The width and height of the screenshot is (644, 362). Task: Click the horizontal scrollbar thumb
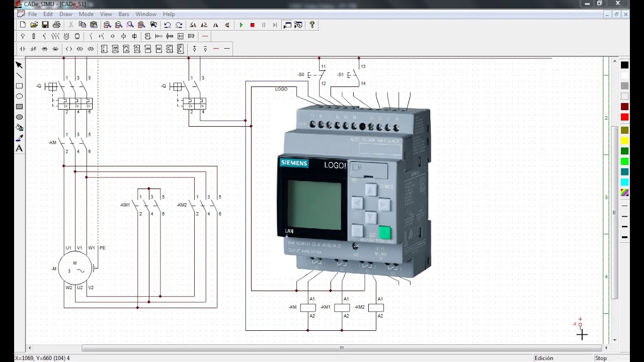pos(342,348)
